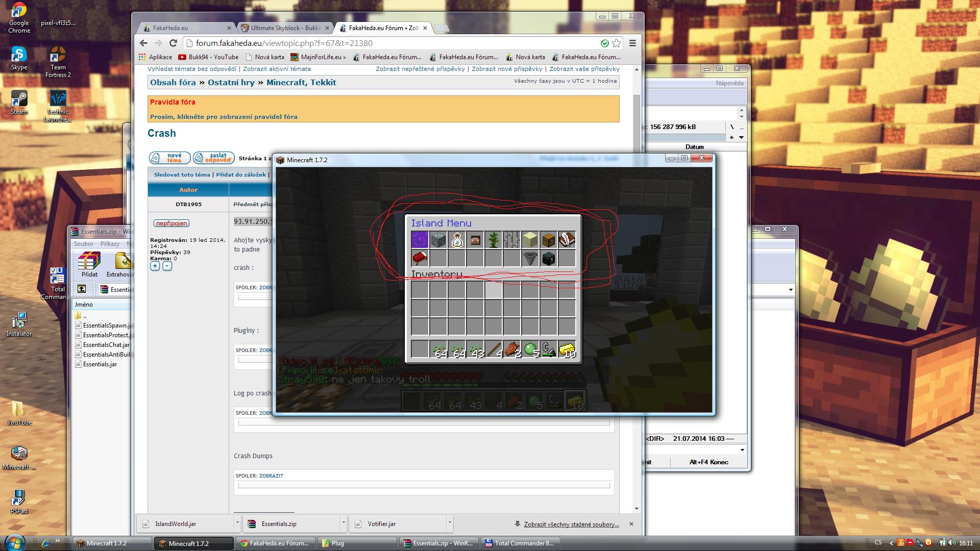Switch to Total Commander taskbar button
The height and width of the screenshot is (551, 980).
click(x=520, y=543)
